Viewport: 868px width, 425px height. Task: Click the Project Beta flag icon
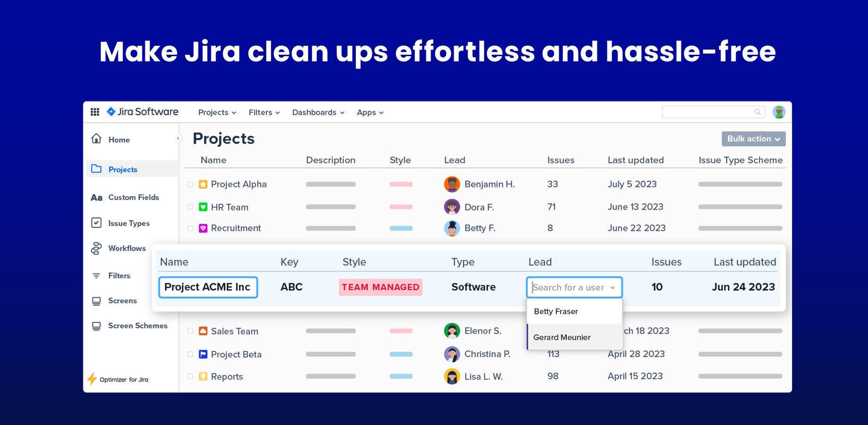[x=203, y=354]
